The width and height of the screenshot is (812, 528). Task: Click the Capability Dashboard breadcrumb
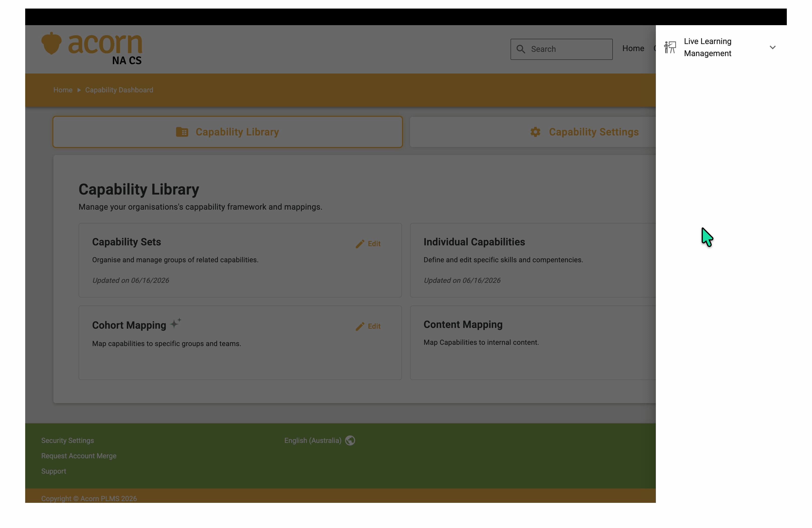click(119, 90)
